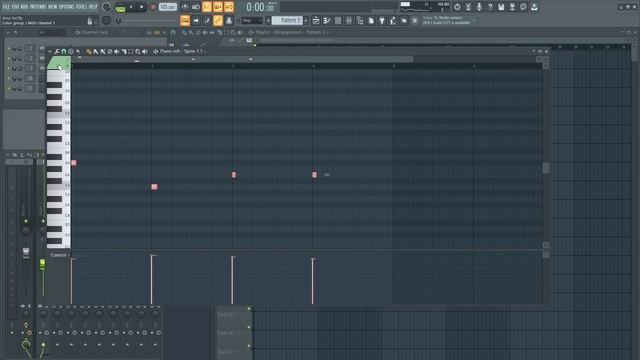Viewport: 640px width, 360px height.
Task: Click the green highlighted top piano key
Action: coord(59,63)
